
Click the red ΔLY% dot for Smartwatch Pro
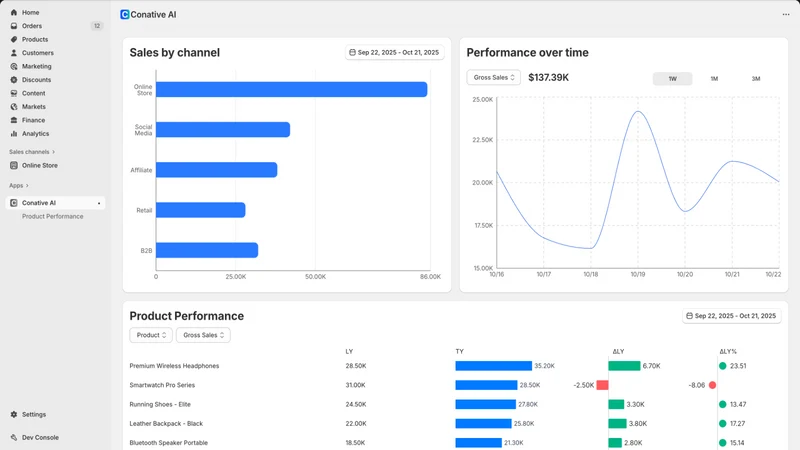click(x=712, y=385)
